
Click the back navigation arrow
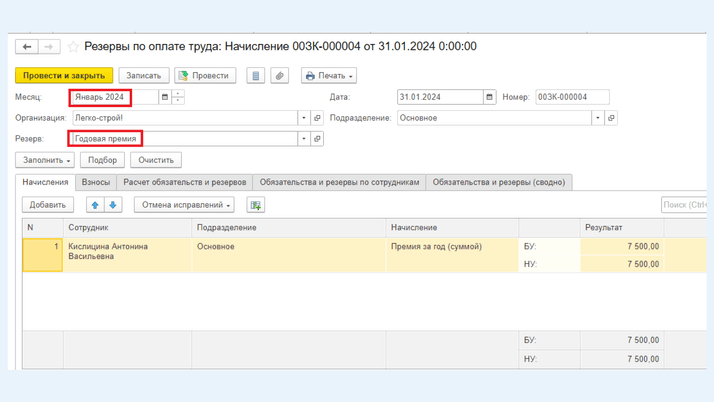(27, 47)
